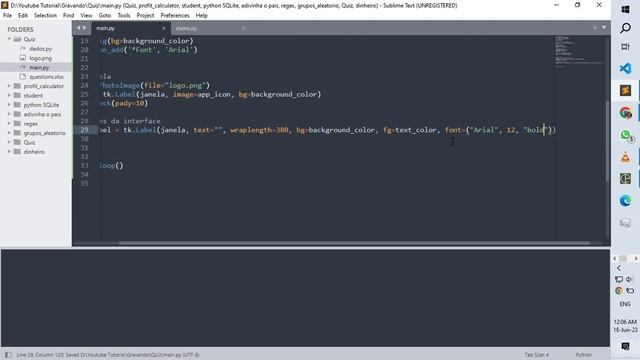
Task: Click wraplength=380 on line 29
Action: tap(259, 130)
